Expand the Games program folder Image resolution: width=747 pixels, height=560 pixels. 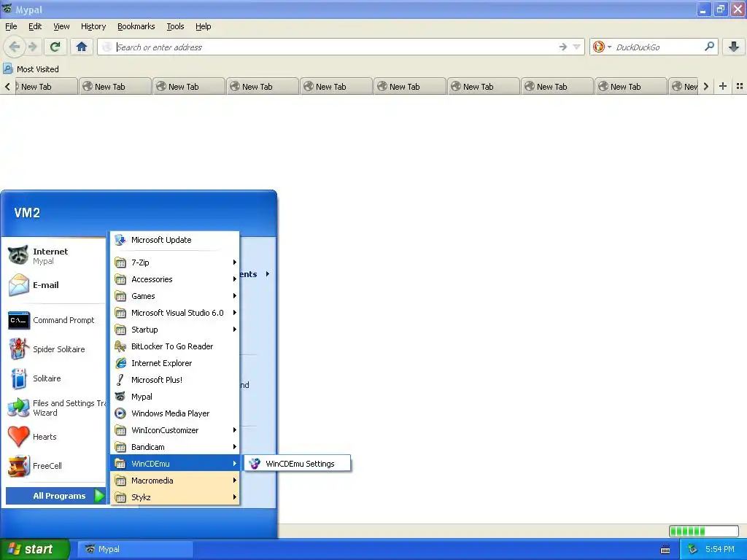(x=175, y=296)
